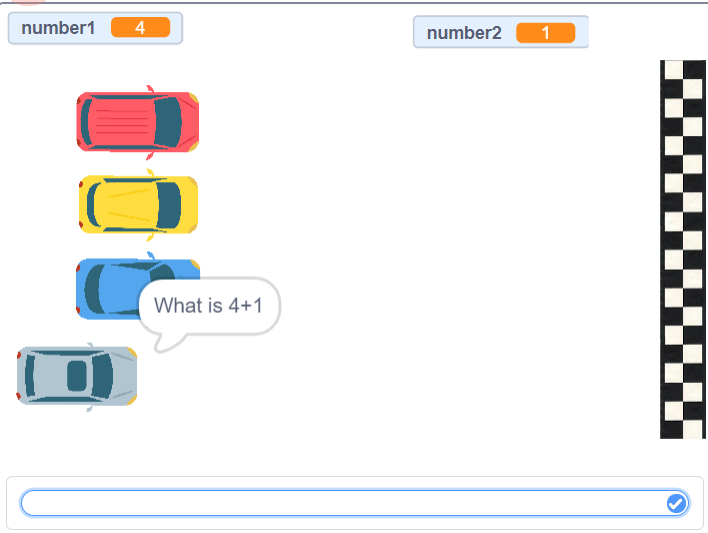Click the checkered finish line
The width and height of the screenshot is (708, 533).
tap(683, 250)
